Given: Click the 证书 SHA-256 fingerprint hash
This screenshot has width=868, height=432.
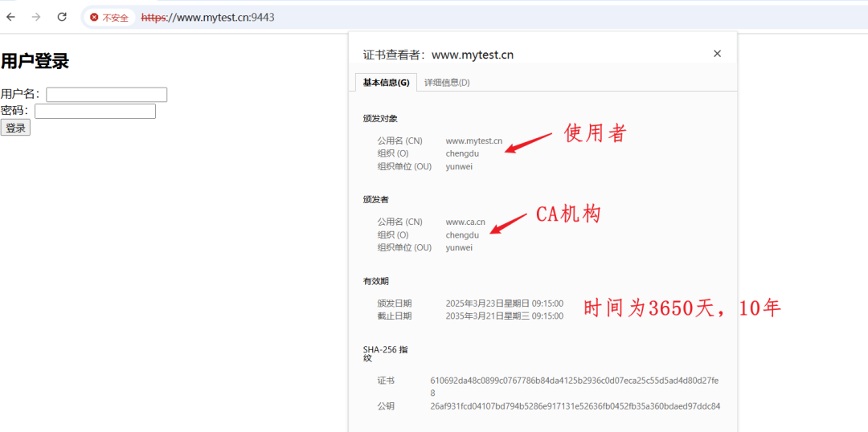Looking at the screenshot, I should tap(574, 381).
